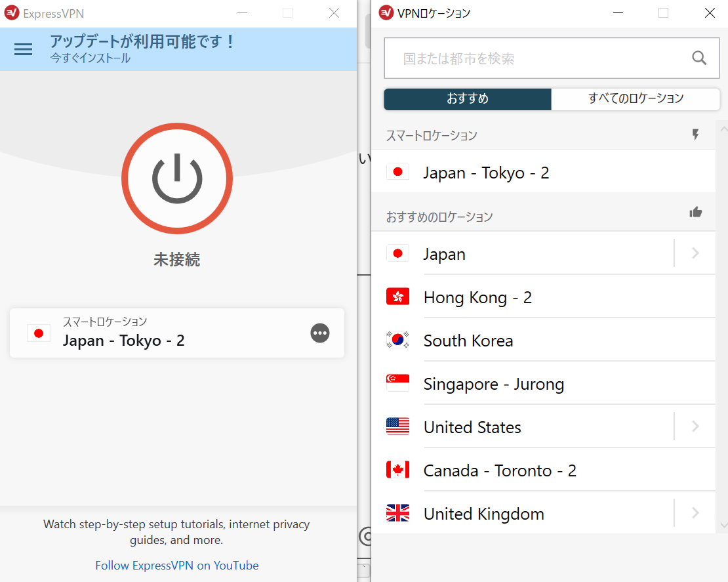Image resolution: width=728 pixels, height=582 pixels.
Task: Click the Canada flag icon
Action: point(398,470)
